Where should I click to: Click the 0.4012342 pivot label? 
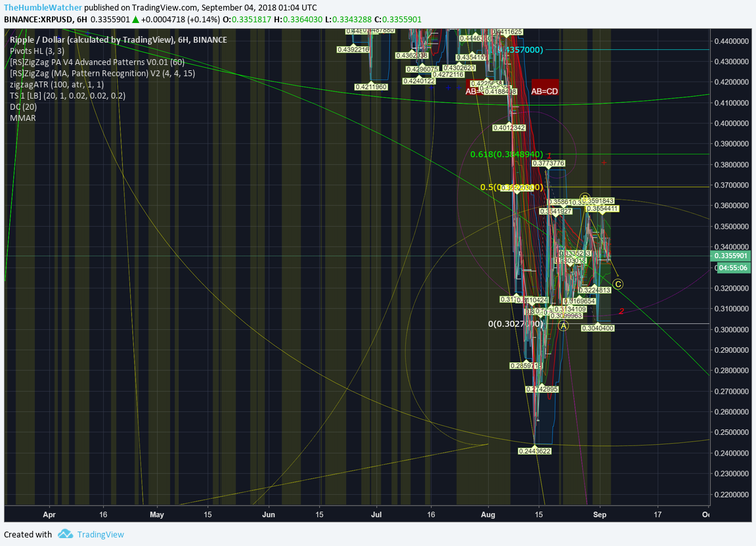point(508,127)
